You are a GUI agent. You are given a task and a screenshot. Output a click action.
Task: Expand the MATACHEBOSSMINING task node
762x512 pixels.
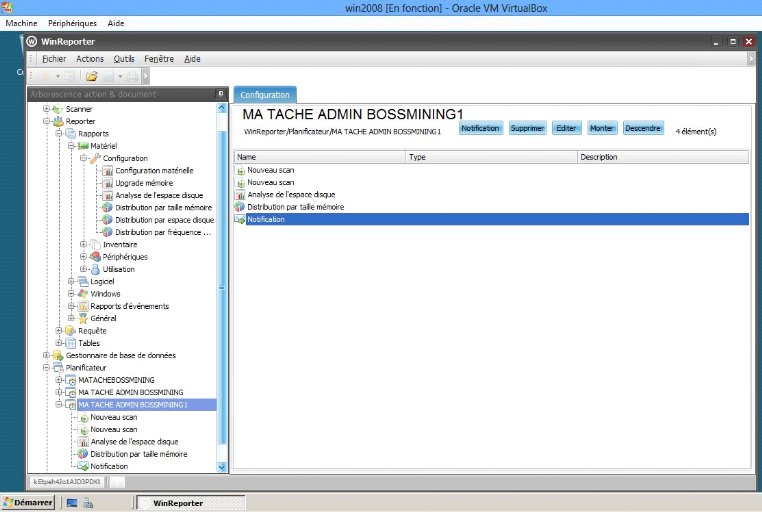(x=58, y=380)
